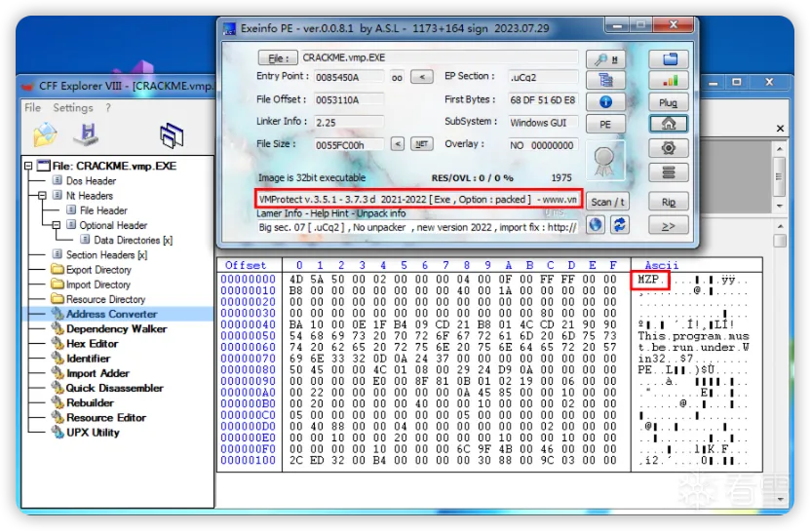The width and height of the screenshot is (811, 532).
Task: Click the open file icon in CFF Explorer toolbar
Action: coord(45,134)
